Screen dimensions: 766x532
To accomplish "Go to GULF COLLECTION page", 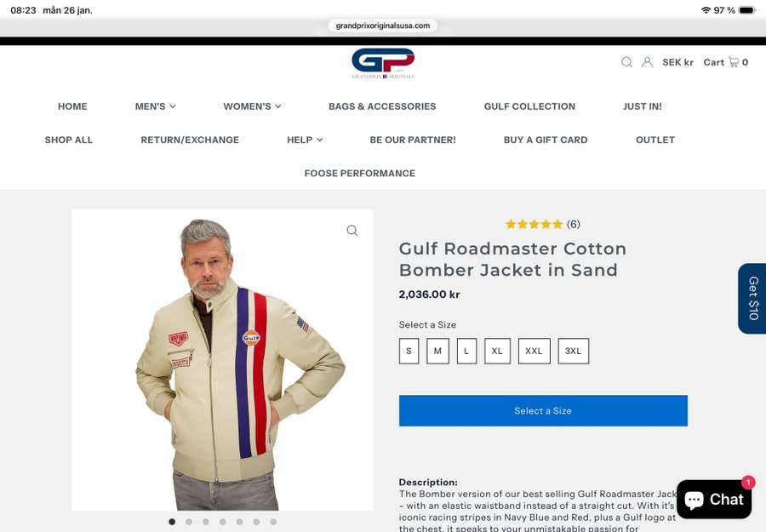I will (529, 106).
